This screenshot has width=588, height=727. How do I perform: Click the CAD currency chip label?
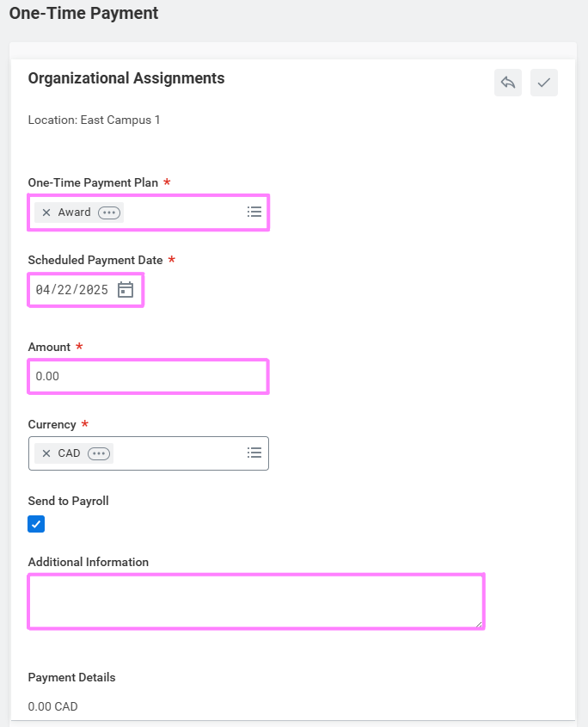click(69, 453)
